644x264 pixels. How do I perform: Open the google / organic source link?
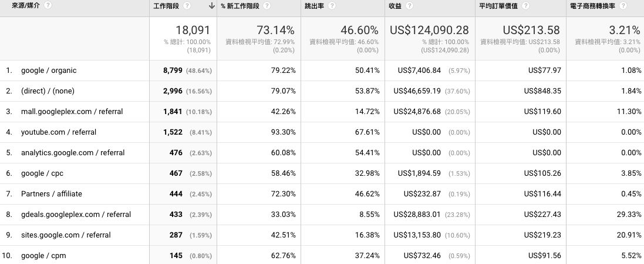tap(49, 71)
